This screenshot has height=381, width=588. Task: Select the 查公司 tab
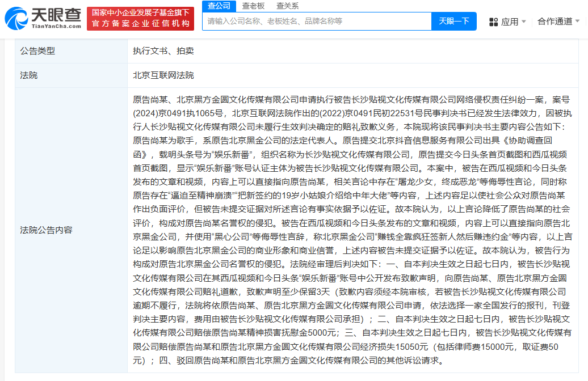click(219, 6)
